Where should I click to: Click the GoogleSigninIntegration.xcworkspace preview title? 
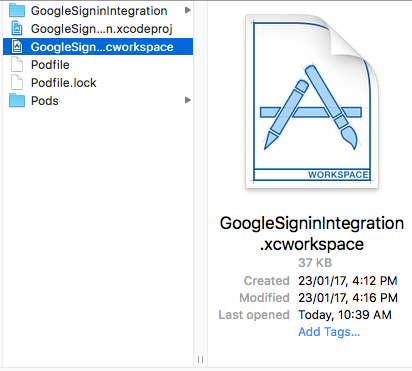point(312,233)
